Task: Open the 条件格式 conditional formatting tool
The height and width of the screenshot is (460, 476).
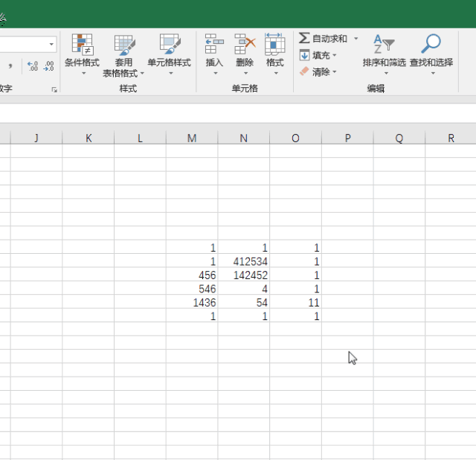Action: [82, 54]
